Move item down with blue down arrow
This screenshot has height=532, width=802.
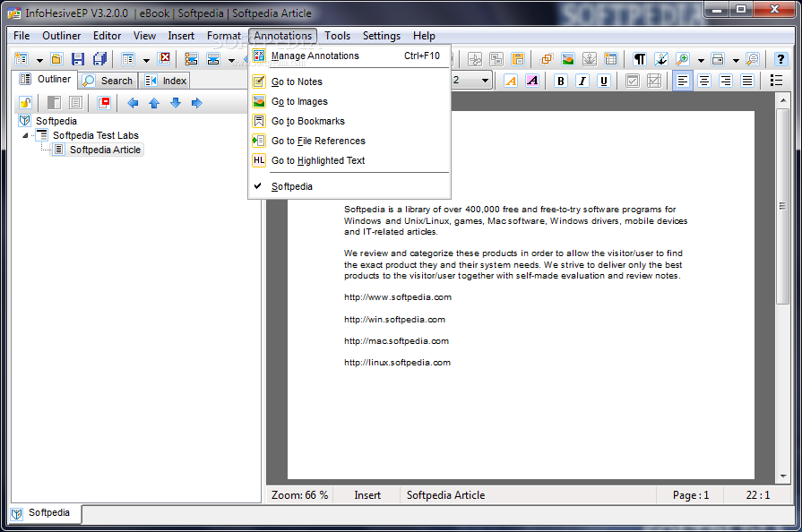click(x=176, y=103)
